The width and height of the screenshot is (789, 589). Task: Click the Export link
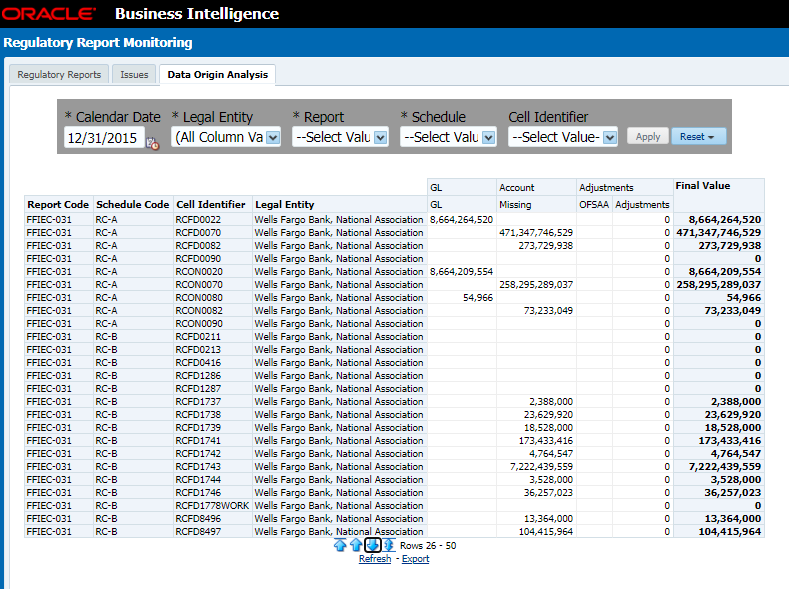pos(416,559)
